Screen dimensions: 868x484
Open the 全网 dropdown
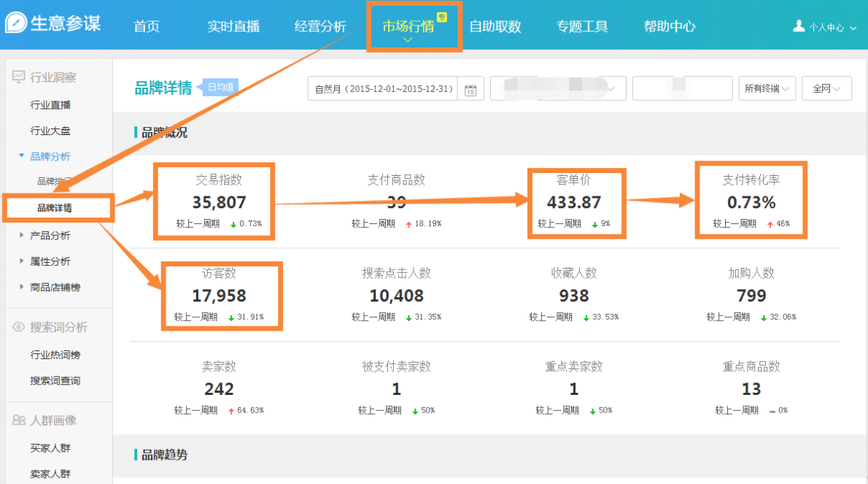coord(826,88)
